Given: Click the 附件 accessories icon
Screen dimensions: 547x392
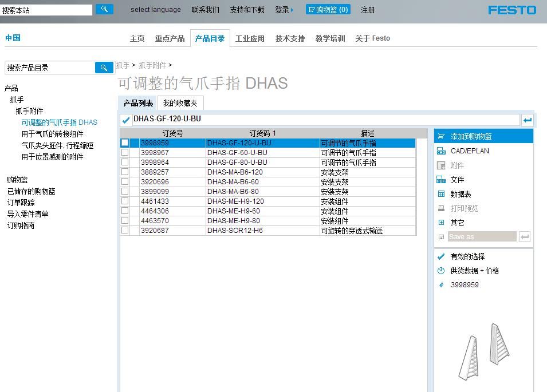Looking at the screenshot, I should pyautogui.click(x=441, y=165).
